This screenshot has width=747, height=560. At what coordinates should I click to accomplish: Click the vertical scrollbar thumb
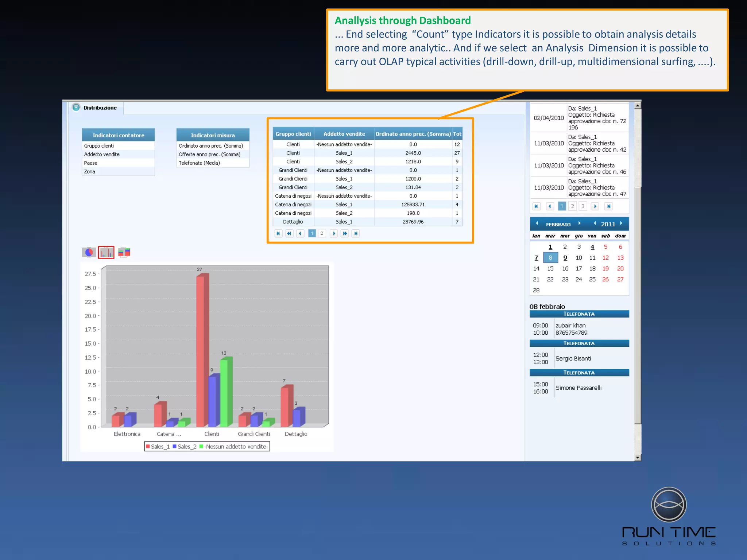point(638,306)
